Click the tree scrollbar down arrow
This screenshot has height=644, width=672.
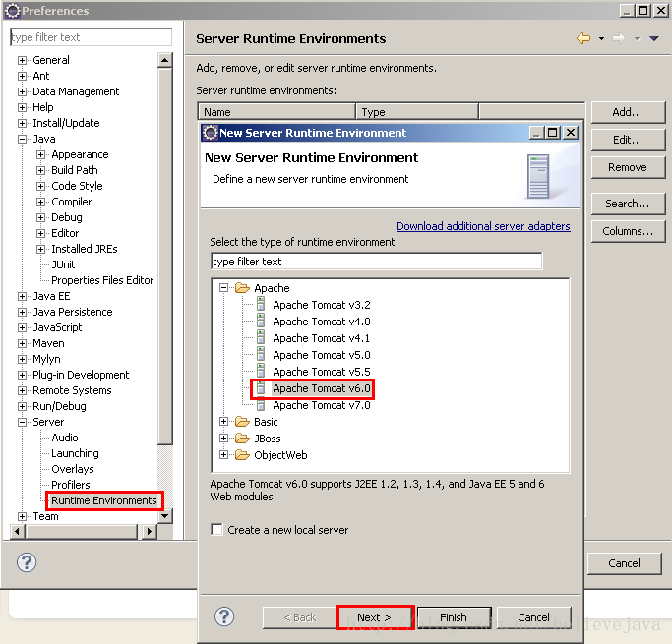coord(165,515)
